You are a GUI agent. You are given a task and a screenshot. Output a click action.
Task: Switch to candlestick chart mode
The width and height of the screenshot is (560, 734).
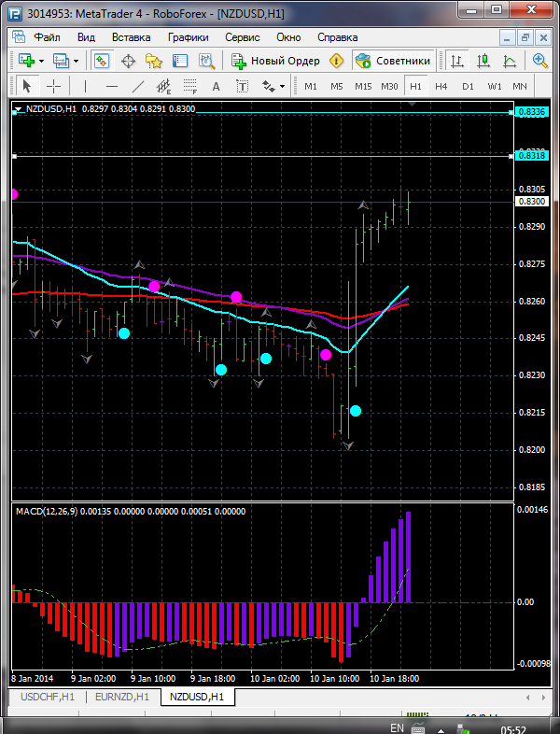pyautogui.click(x=483, y=61)
